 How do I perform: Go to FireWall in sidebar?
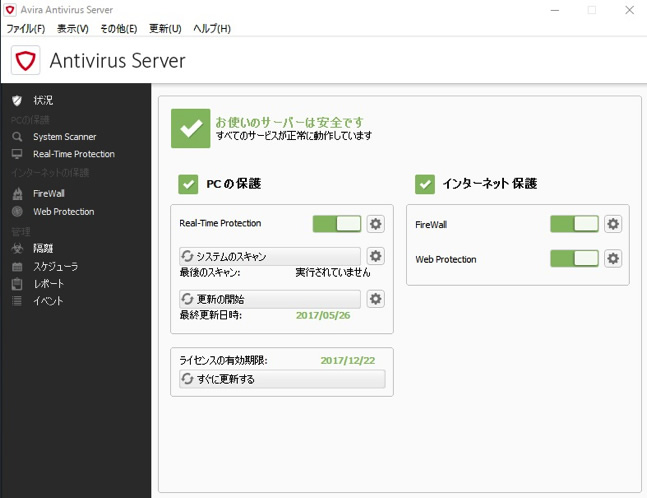49,194
